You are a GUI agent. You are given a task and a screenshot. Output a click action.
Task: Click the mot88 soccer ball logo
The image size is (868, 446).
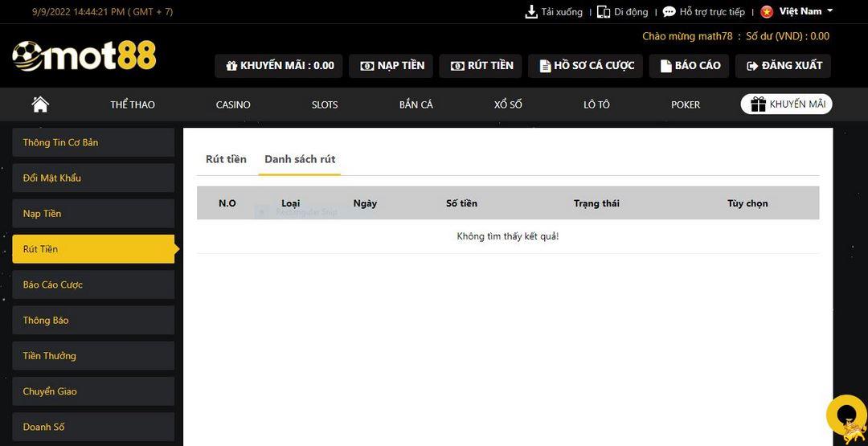(27, 56)
